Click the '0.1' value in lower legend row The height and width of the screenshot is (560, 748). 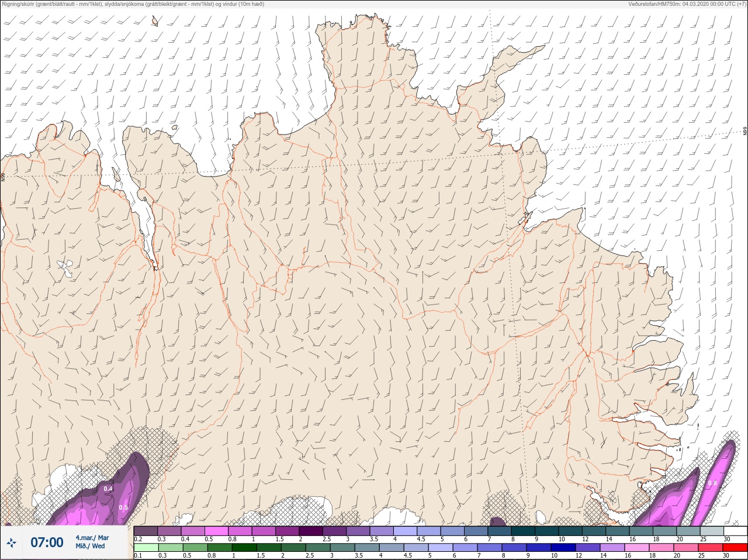(x=138, y=556)
